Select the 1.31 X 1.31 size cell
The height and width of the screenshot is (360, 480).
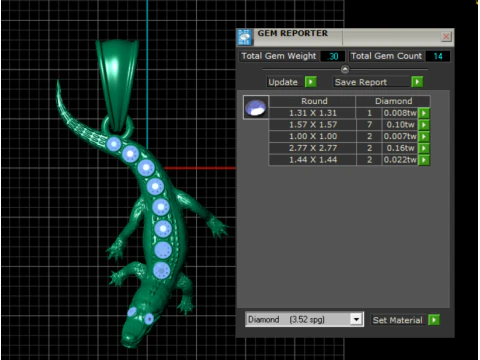click(313, 113)
